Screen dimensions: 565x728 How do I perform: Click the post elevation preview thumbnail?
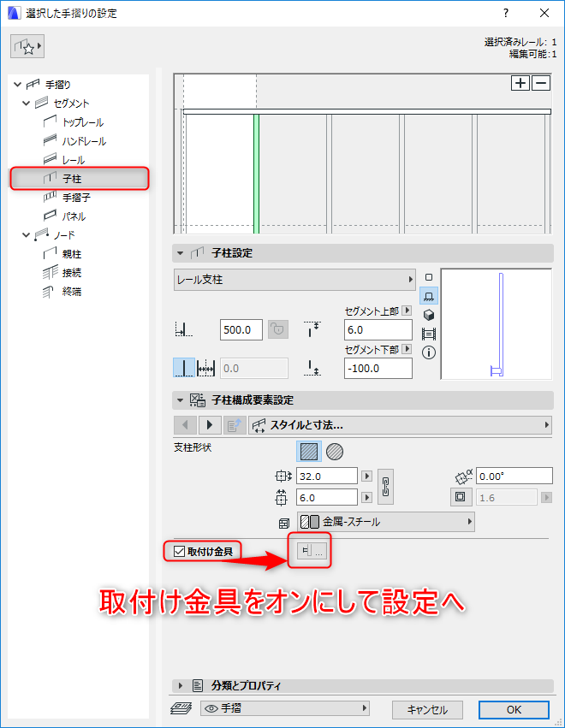(497, 324)
